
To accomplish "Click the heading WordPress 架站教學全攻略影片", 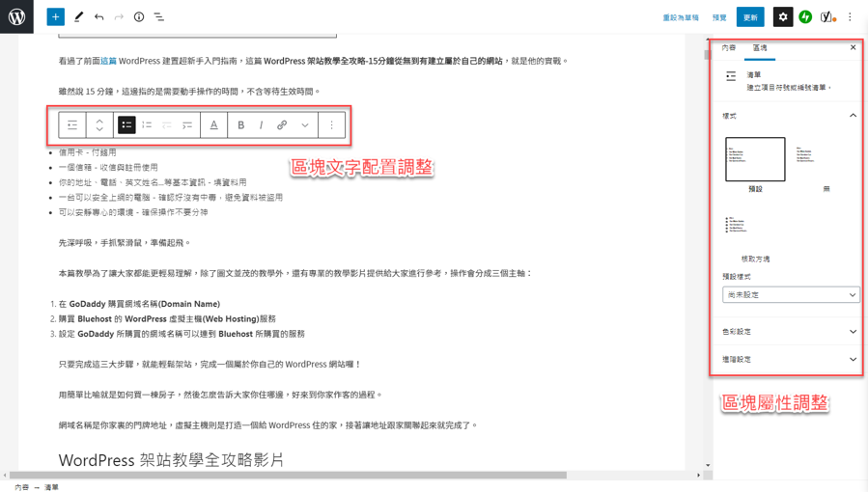I will (171, 459).
